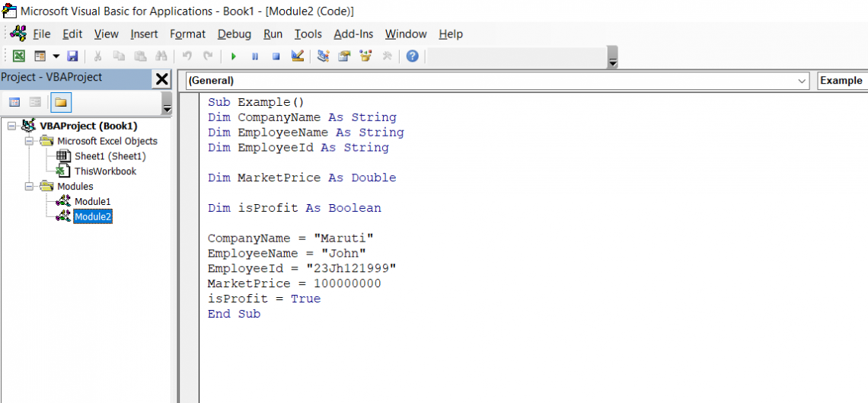Image resolution: width=868 pixels, height=403 pixels.
Task: Collapse the Modules folder in project tree
Action: (x=29, y=187)
